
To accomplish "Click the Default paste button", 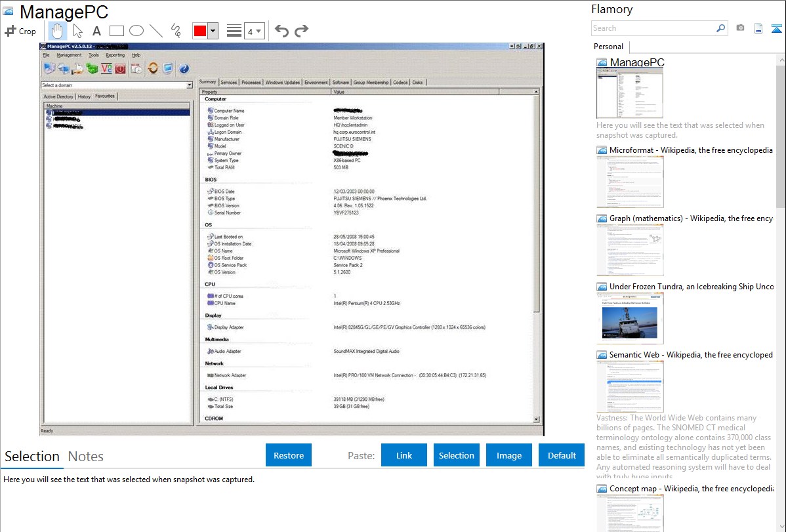I will point(562,455).
